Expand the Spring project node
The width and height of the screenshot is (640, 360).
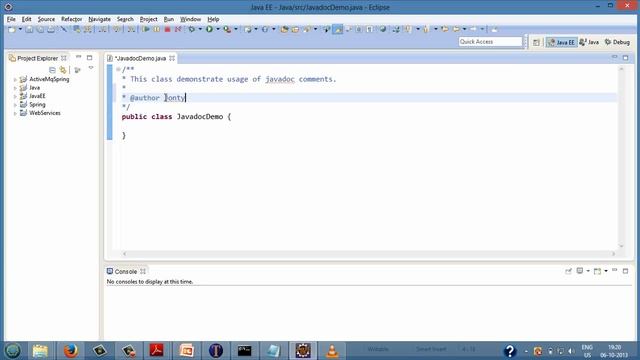pos(16,105)
